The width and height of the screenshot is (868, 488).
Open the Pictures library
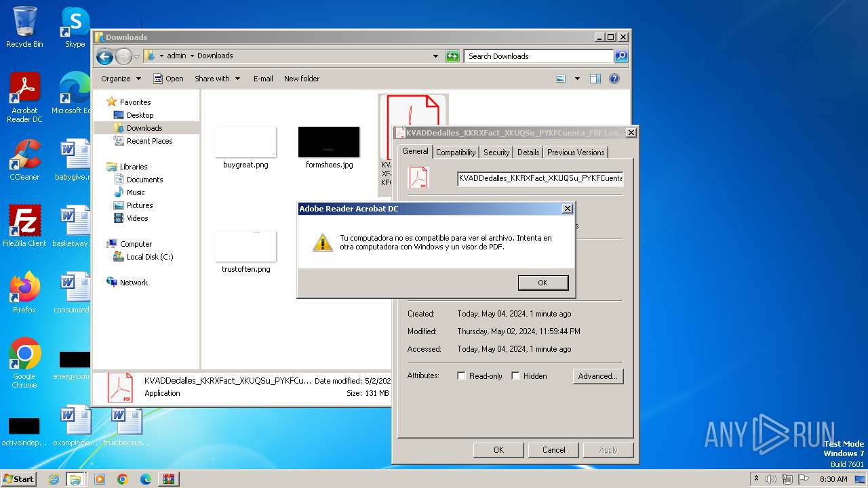140,205
